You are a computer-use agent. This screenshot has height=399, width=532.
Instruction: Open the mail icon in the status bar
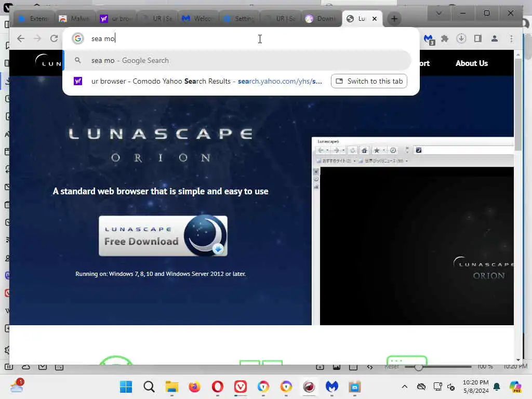coord(43,367)
